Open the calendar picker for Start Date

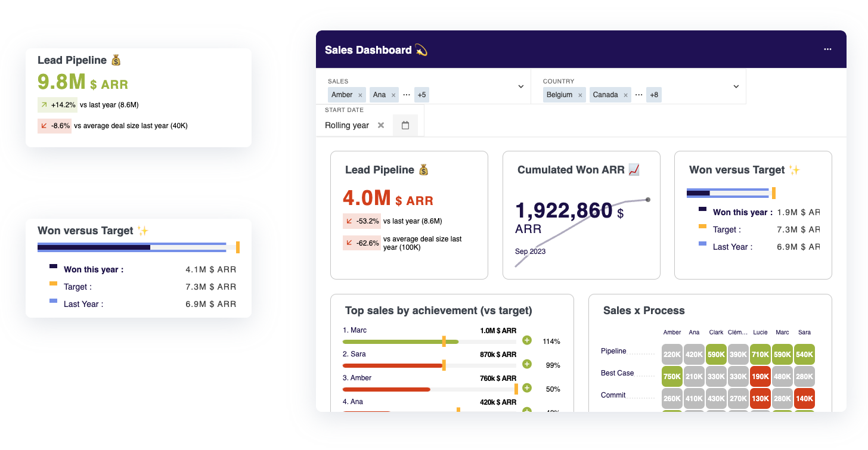(x=406, y=125)
